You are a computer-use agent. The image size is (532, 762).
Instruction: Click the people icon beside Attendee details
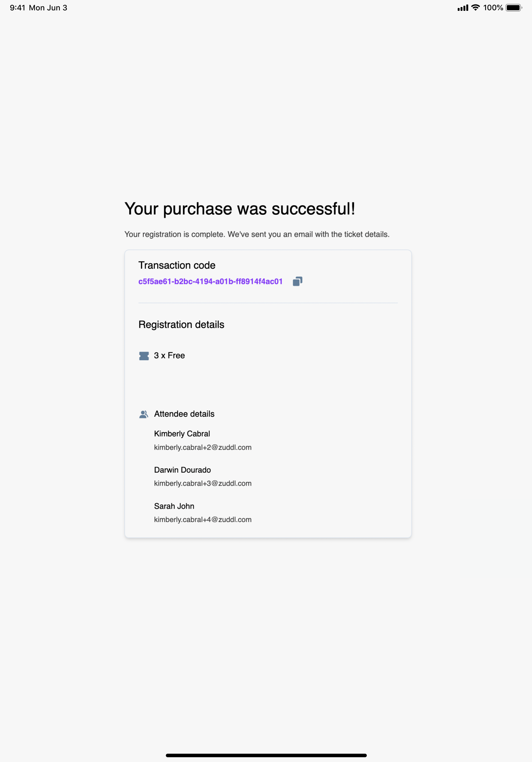[144, 414]
